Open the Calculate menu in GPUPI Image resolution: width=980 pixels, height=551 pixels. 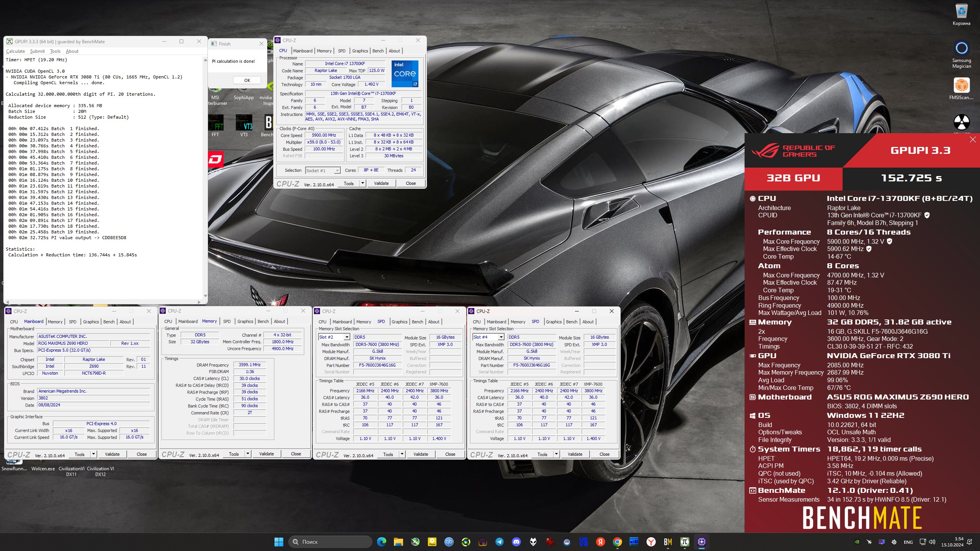15,51
